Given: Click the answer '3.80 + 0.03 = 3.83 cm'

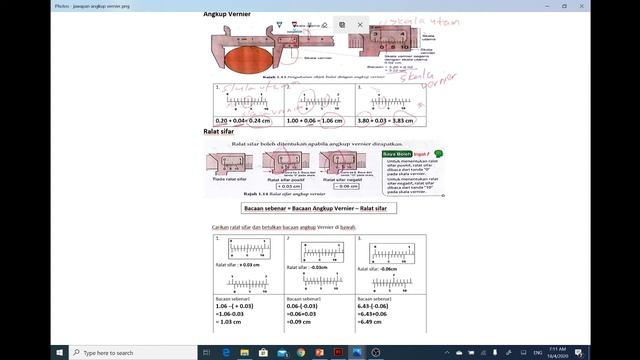Looking at the screenshot, I should (x=386, y=121).
